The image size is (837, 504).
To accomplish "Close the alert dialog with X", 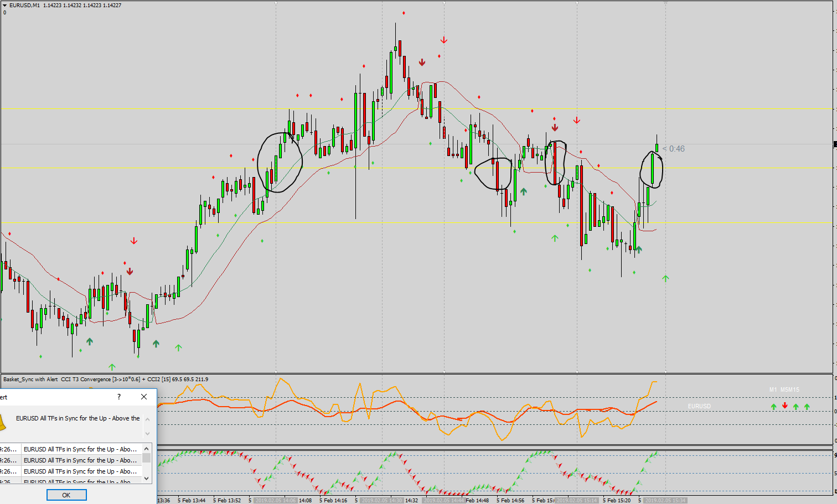I will [144, 397].
